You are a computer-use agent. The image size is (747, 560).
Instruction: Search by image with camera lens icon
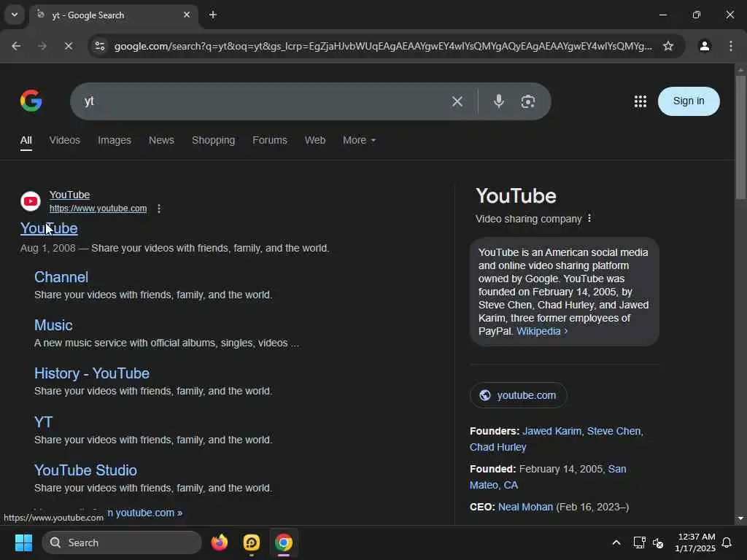(x=528, y=101)
